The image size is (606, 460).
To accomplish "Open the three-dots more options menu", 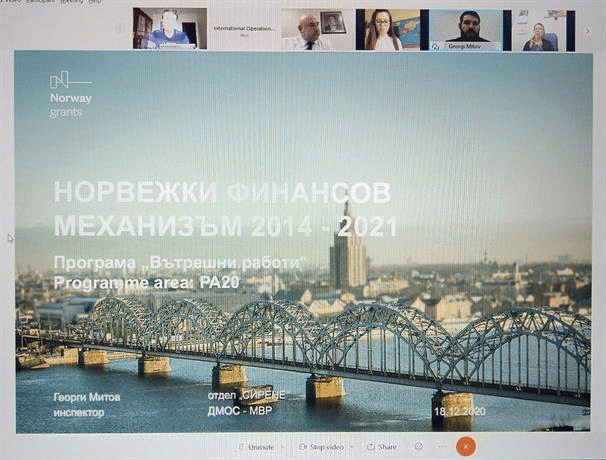I will tap(443, 447).
